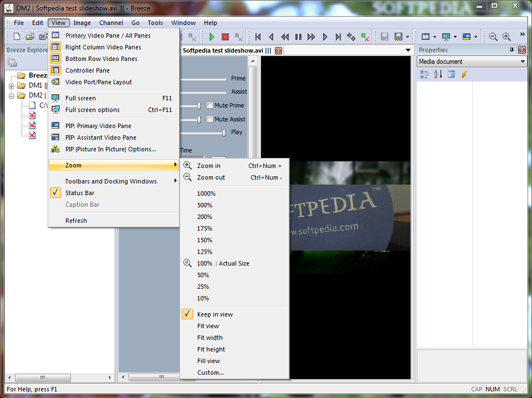
Task: Click the Alphabetical sort icon in Properties
Action: pos(438,74)
